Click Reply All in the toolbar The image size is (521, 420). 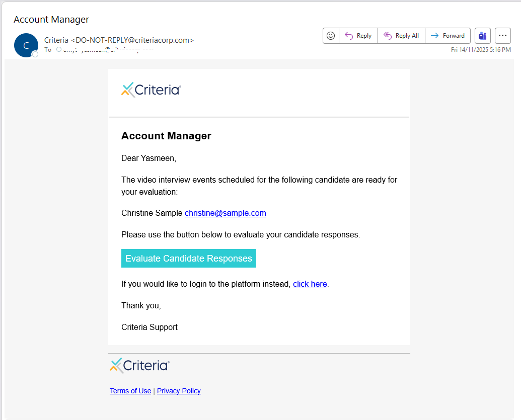401,36
